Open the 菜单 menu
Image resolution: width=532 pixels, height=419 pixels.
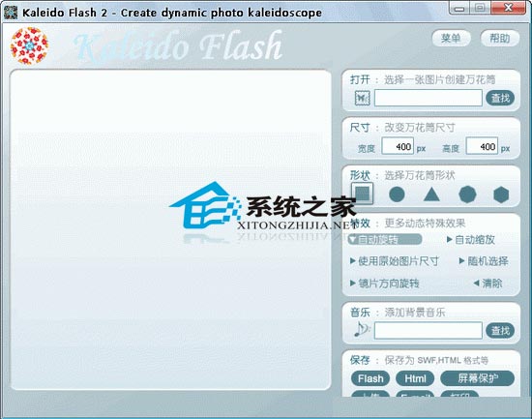(451, 39)
